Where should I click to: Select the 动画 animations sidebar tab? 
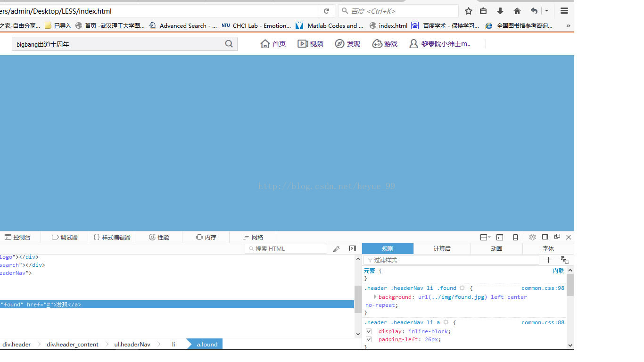pos(496,248)
